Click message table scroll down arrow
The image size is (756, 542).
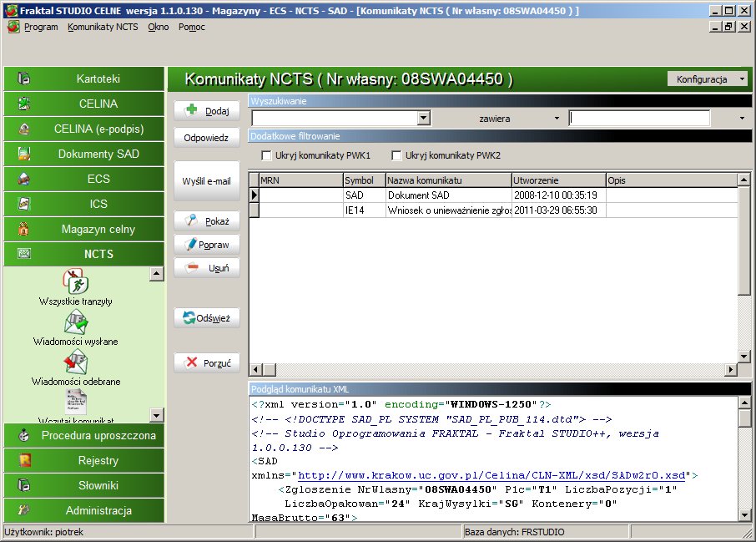click(744, 357)
